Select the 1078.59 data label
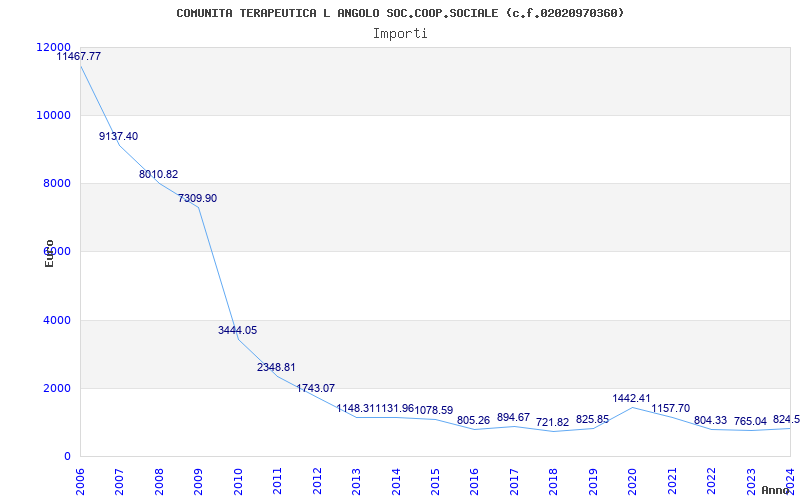Image resolution: width=800 pixels, height=500 pixels. 434,410
